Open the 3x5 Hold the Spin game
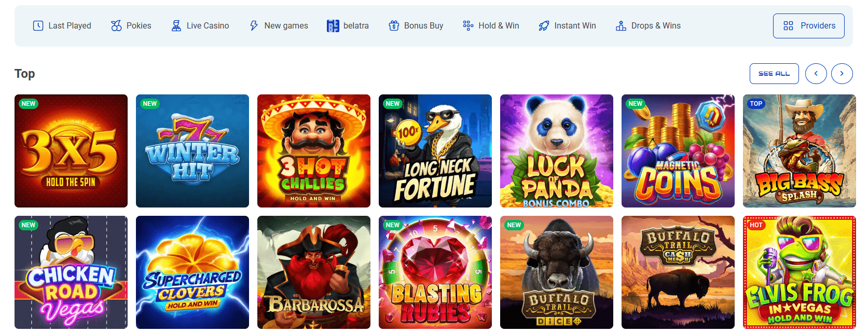The width and height of the screenshot is (868, 332). click(71, 151)
